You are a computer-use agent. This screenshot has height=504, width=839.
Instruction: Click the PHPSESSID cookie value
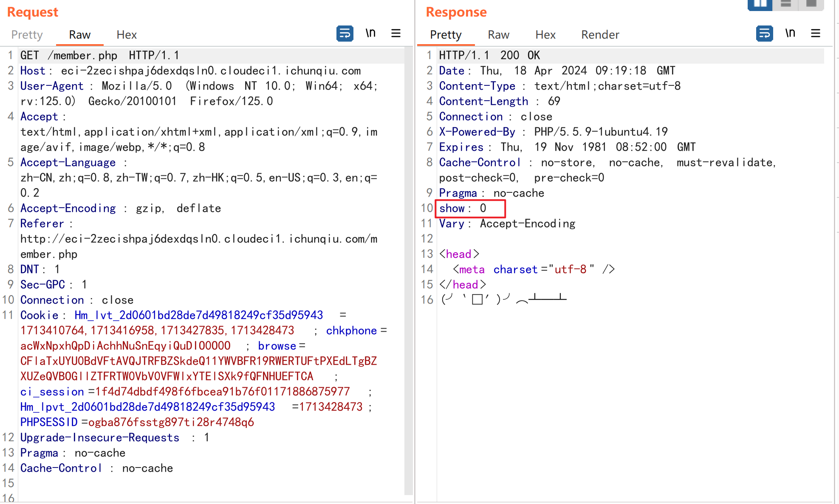[x=171, y=422]
